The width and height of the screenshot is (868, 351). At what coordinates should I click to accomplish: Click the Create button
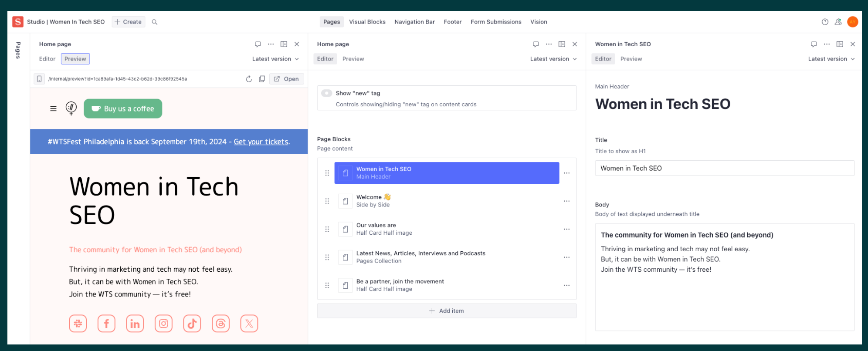129,22
